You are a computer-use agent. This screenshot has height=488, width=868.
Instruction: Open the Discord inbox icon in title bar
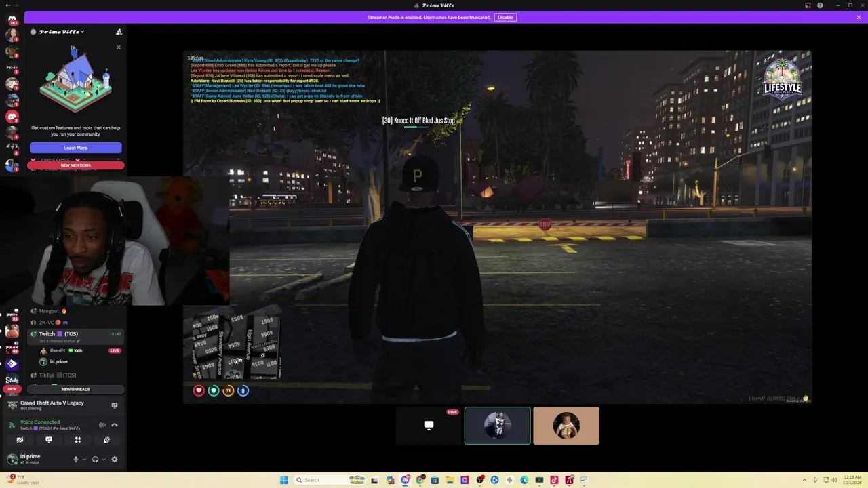tap(808, 5)
